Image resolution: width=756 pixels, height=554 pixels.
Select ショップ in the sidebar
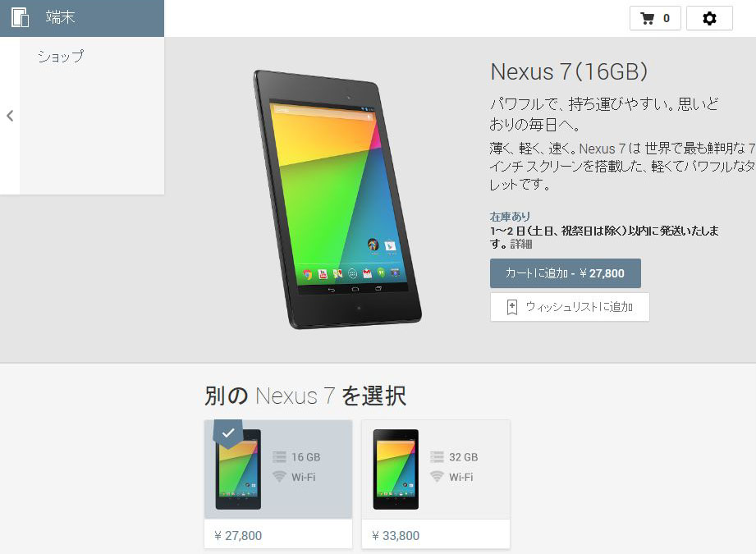click(61, 57)
